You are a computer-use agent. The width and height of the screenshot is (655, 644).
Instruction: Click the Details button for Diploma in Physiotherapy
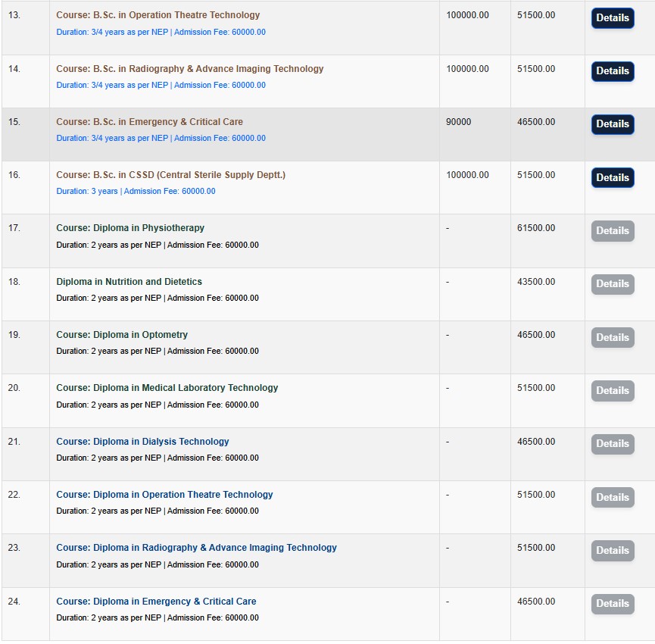tap(612, 231)
